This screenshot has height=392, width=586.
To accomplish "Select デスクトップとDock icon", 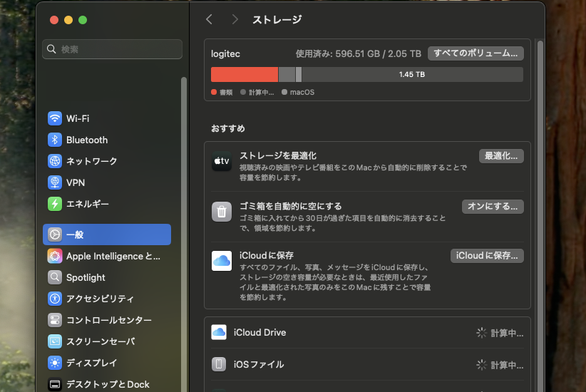I will [55, 384].
